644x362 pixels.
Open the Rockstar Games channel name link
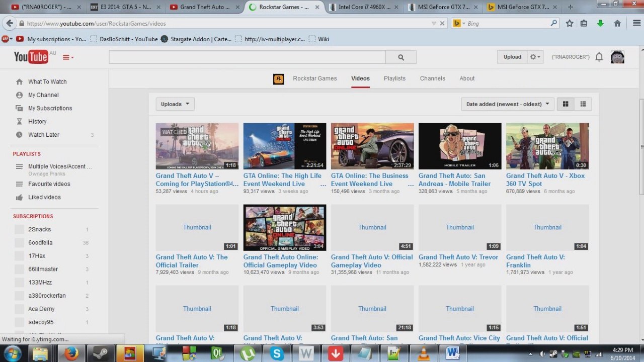click(315, 78)
